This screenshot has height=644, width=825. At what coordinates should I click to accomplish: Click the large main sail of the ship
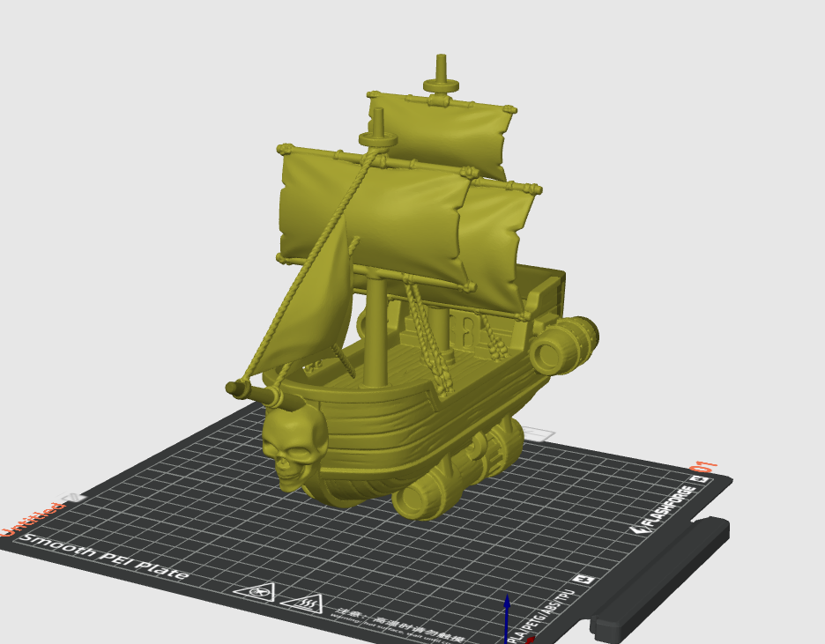tap(375, 216)
